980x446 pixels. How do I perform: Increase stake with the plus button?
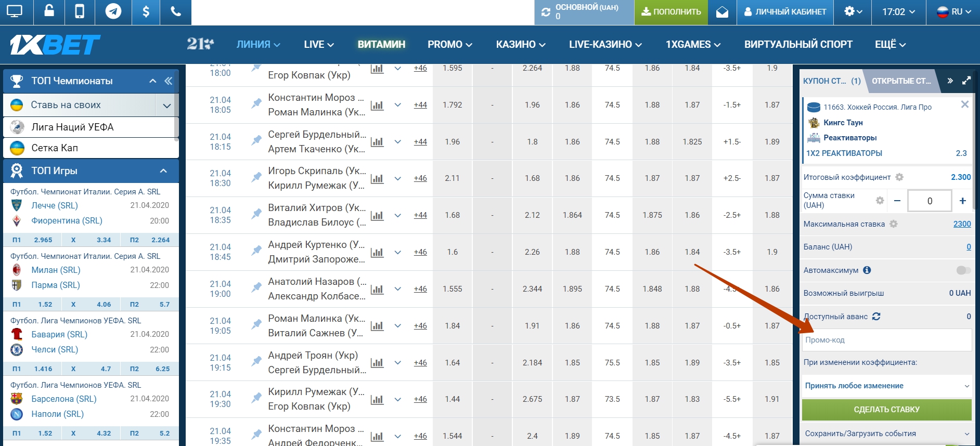coord(963,201)
